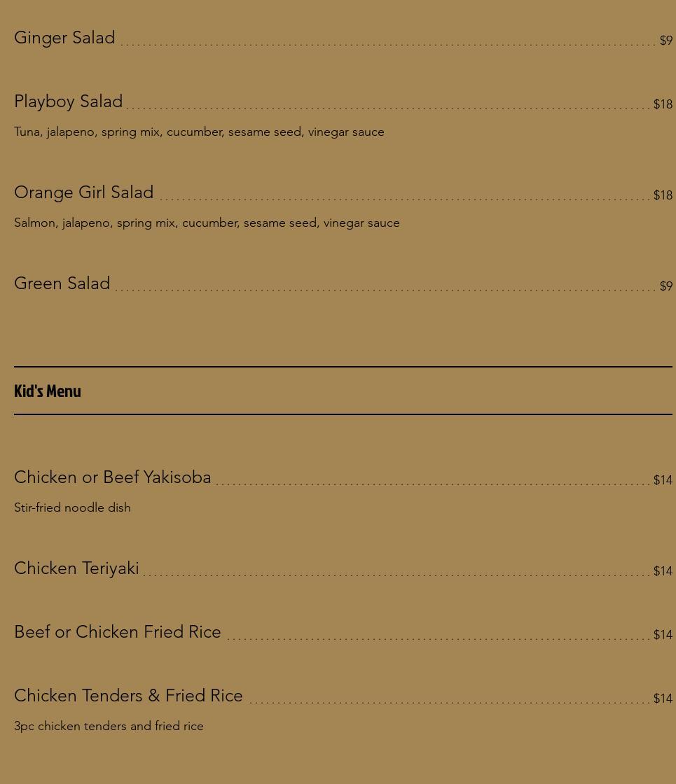Viewport: 676px width, 784px height.
Task: Click the Stir-fried noodle dish description
Action: tap(72, 507)
